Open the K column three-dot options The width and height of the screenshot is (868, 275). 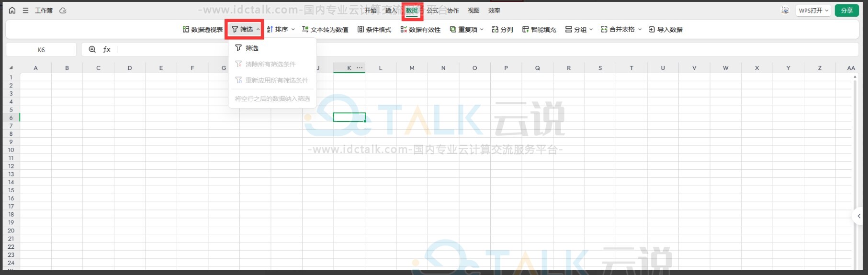(360, 67)
